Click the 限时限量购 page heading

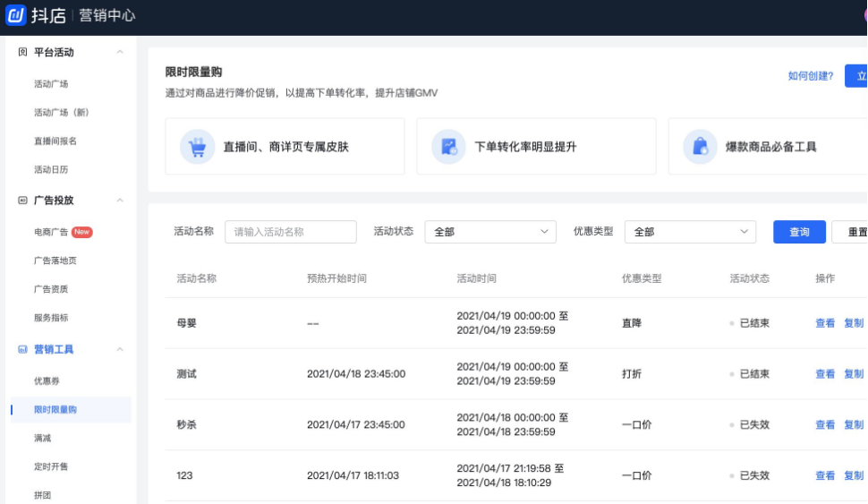(x=194, y=72)
